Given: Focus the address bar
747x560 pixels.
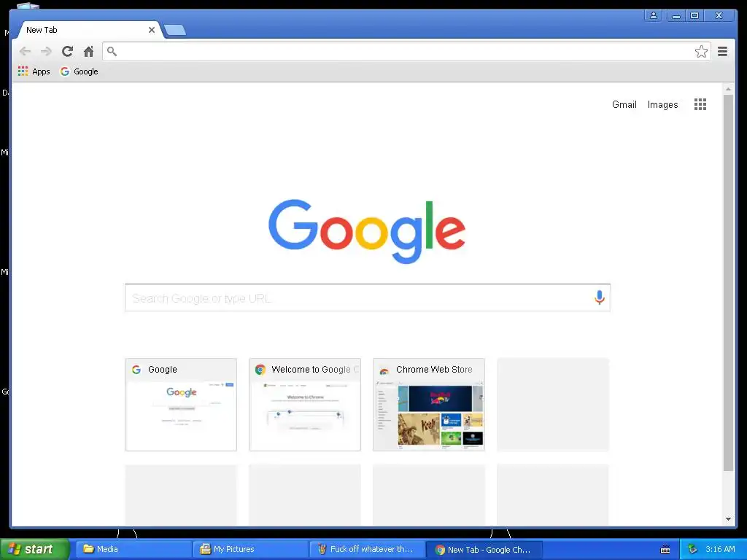Looking at the screenshot, I should click(406, 52).
